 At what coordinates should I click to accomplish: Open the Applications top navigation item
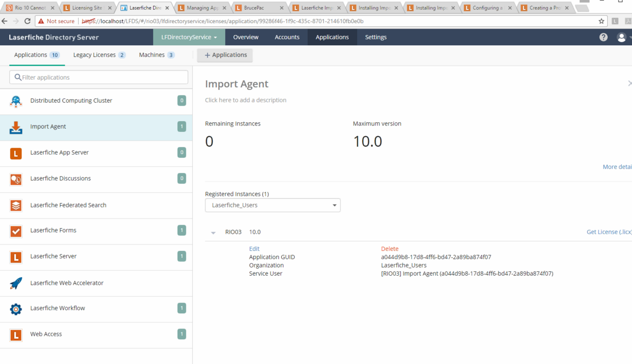click(332, 37)
